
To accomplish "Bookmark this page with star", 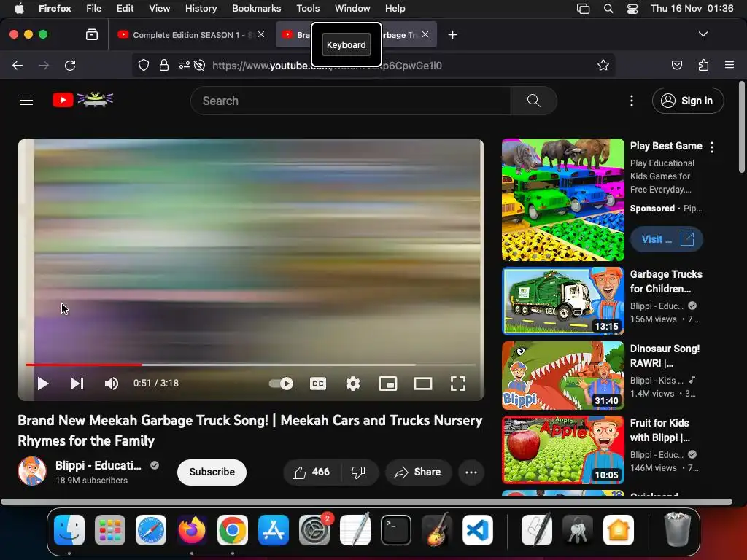I will click(x=603, y=65).
